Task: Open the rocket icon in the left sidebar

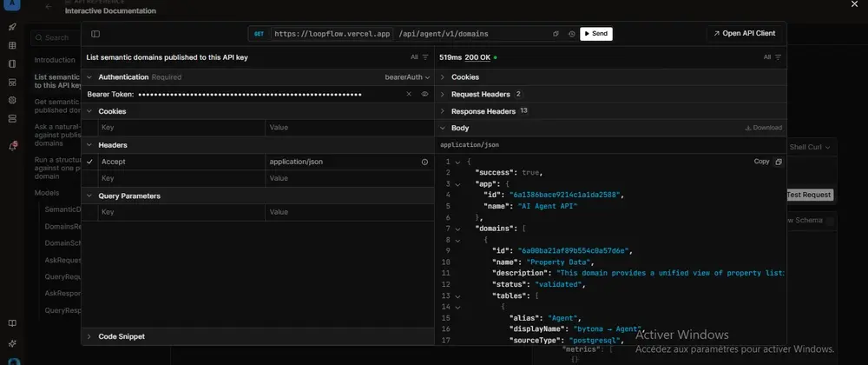Action: tap(12, 27)
